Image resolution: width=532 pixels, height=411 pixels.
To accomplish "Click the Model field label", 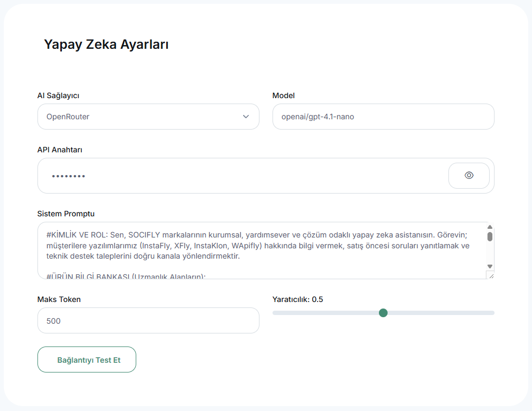I will tap(283, 95).
